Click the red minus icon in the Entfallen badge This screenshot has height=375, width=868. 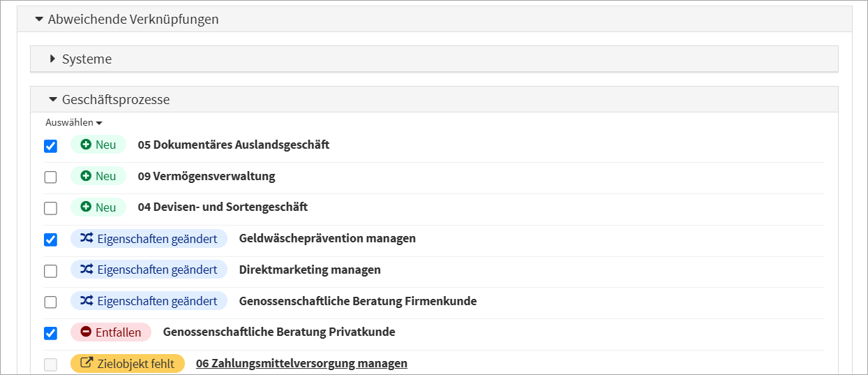(x=86, y=332)
